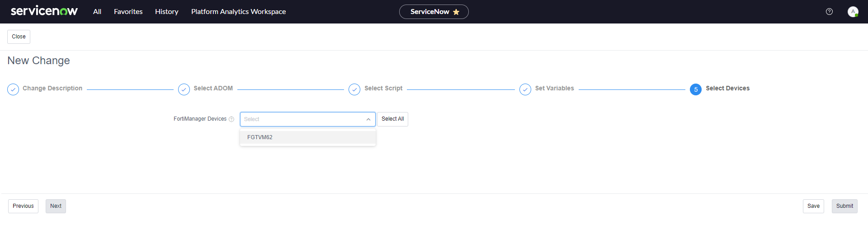Click the Previous button

click(23, 206)
